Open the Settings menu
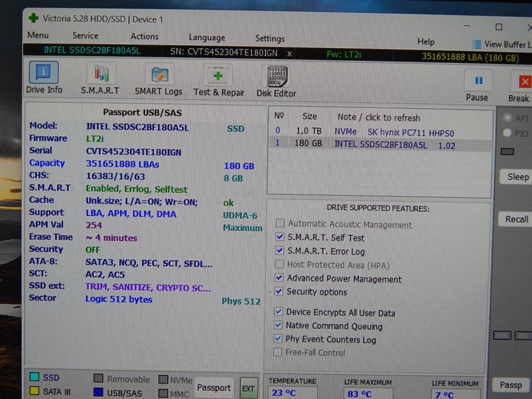 pos(270,38)
